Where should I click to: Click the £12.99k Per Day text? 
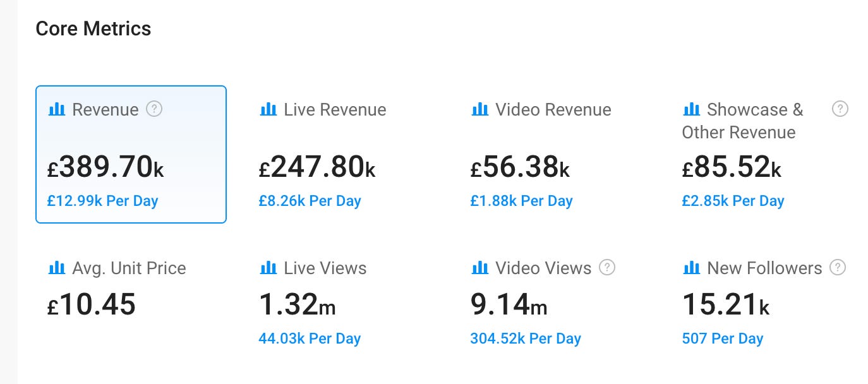coord(103,201)
